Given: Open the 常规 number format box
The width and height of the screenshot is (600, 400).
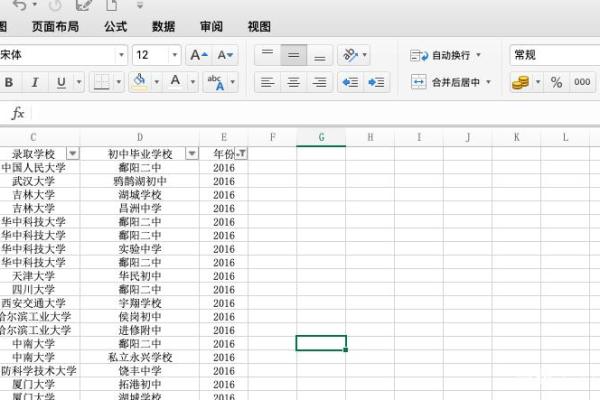Looking at the screenshot, I should (555, 55).
